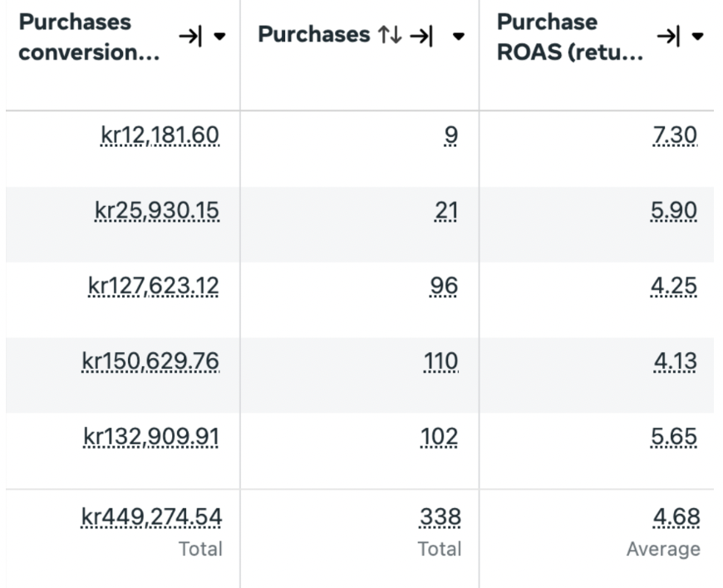
Task: Click the kr25,930.15 conversion value
Action: (157, 211)
